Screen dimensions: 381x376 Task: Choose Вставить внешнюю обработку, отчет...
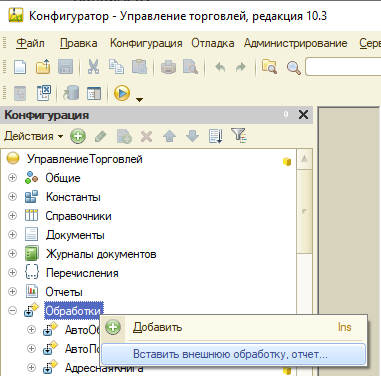click(233, 354)
